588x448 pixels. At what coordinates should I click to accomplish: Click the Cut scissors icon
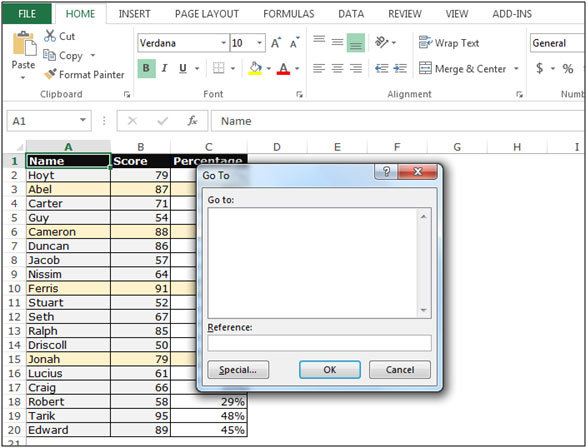(x=50, y=36)
